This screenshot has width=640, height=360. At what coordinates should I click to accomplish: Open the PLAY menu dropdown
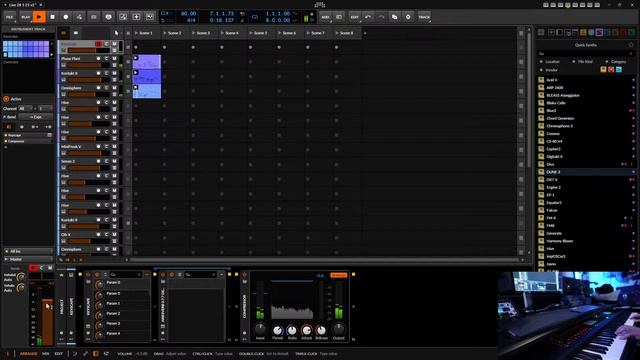pyautogui.click(x=25, y=17)
